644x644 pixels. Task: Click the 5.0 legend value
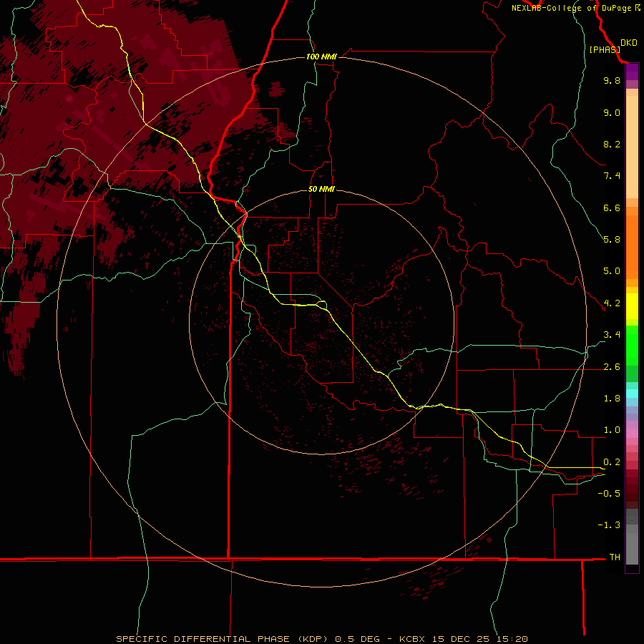(x=612, y=271)
